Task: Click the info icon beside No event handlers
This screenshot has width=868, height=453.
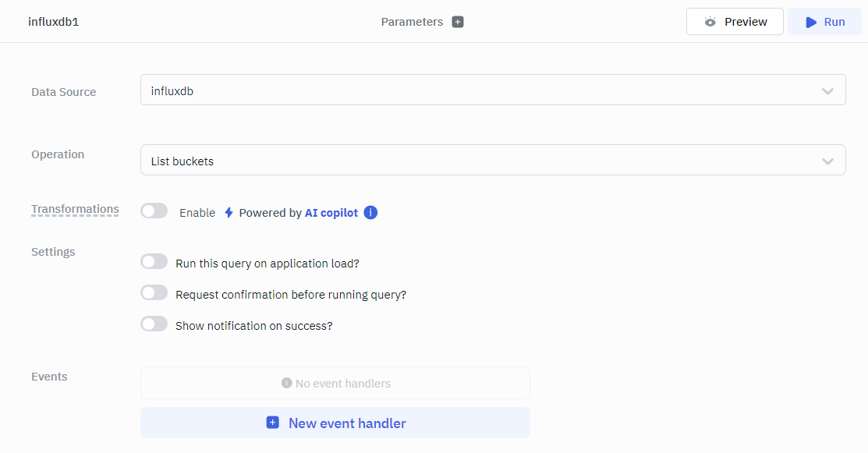Action: click(286, 384)
